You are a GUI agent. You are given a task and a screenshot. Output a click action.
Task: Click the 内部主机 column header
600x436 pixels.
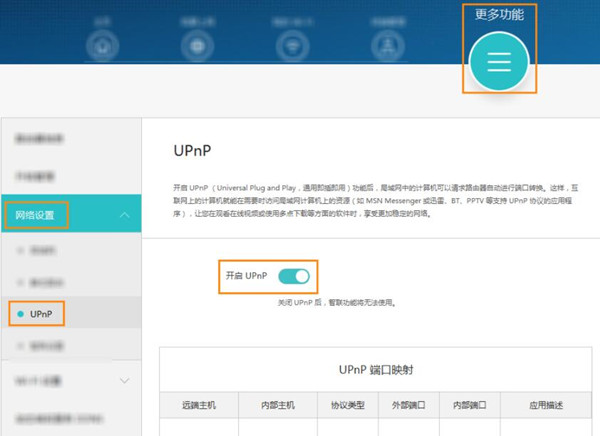point(278,405)
